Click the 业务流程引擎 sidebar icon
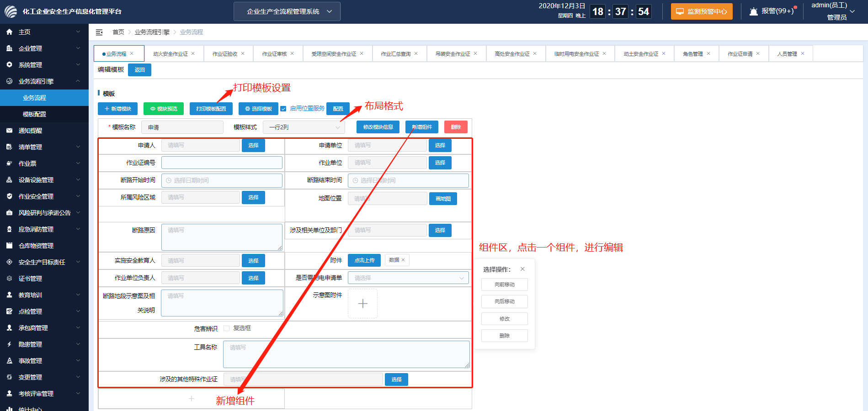868x411 pixels. pyautogui.click(x=9, y=81)
